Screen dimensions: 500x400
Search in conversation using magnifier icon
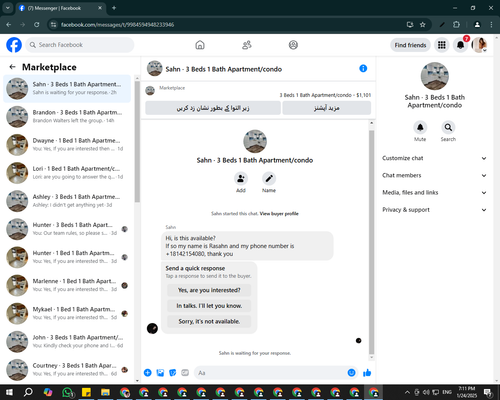coord(448,127)
